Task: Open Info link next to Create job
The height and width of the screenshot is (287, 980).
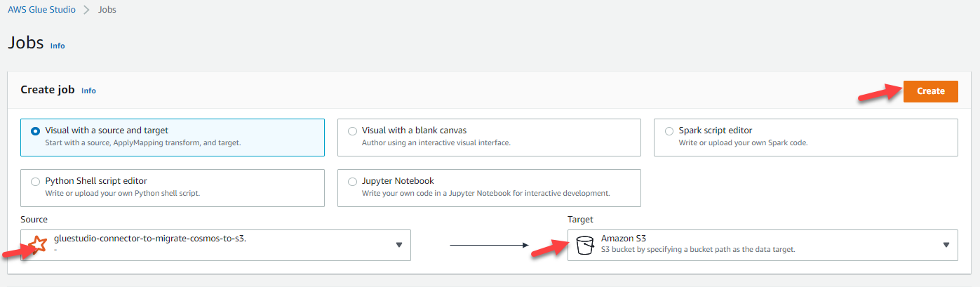Action: pyautogui.click(x=88, y=91)
